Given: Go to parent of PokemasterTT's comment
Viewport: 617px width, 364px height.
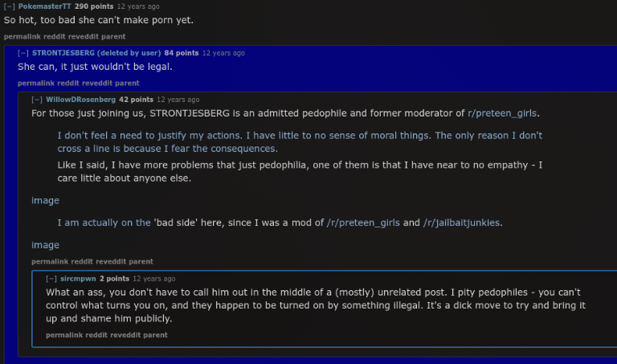Looking at the screenshot, I should point(114,37).
